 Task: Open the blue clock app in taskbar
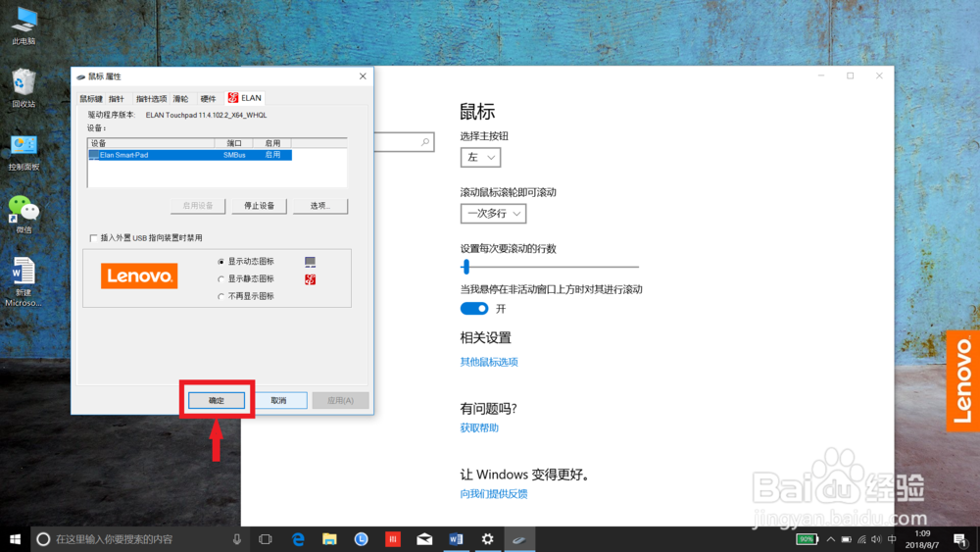pyautogui.click(x=362, y=539)
